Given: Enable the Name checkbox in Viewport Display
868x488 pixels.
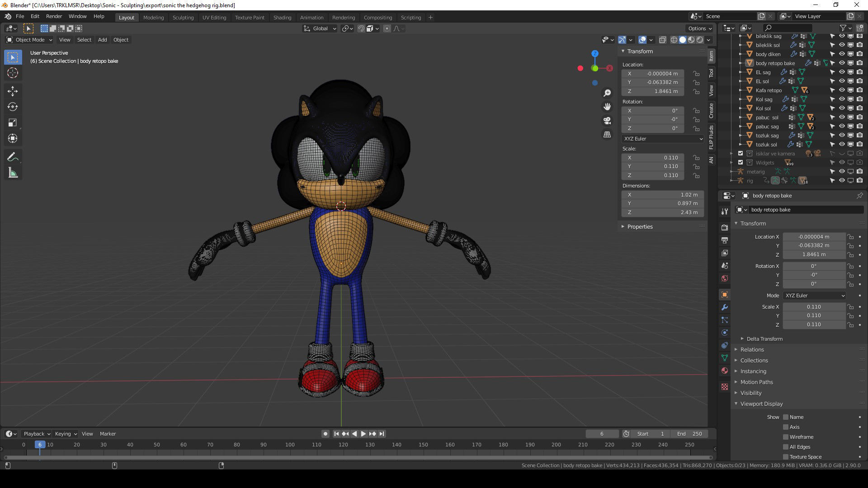Looking at the screenshot, I should (x=786, y=417).
